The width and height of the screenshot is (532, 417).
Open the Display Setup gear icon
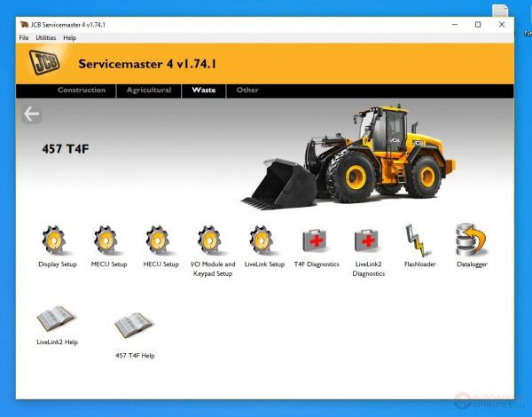(x=54, y=240)
